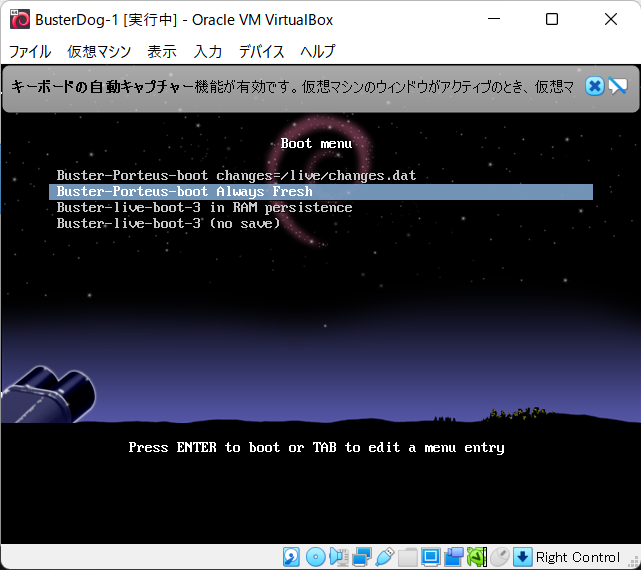The image size is (641, 570).
Task: Open the ヘルプ menu
Action: [x=318, y=52]
